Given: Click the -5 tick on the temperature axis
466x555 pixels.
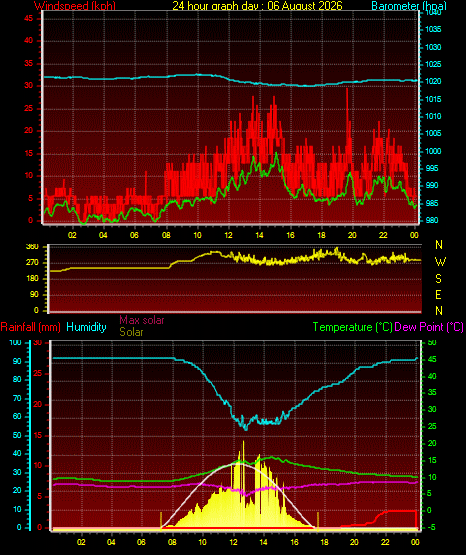Looking at the screenshot, I should (x=431, y=528).
